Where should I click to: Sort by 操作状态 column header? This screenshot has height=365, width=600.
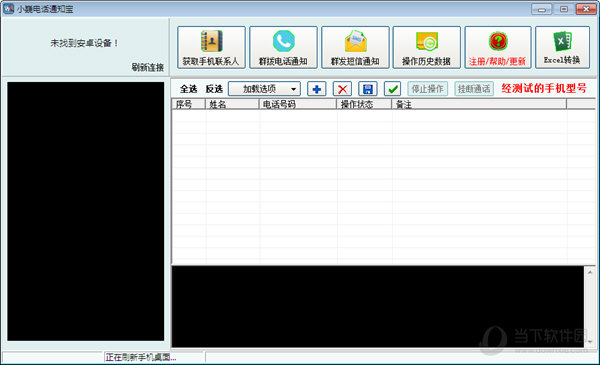pos(364,104)
